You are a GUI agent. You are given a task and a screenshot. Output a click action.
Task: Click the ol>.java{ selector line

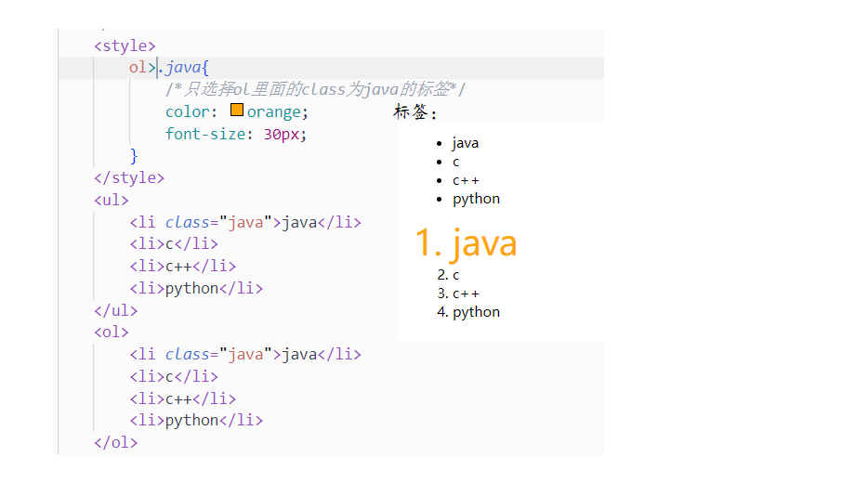[x=169, y=68]
